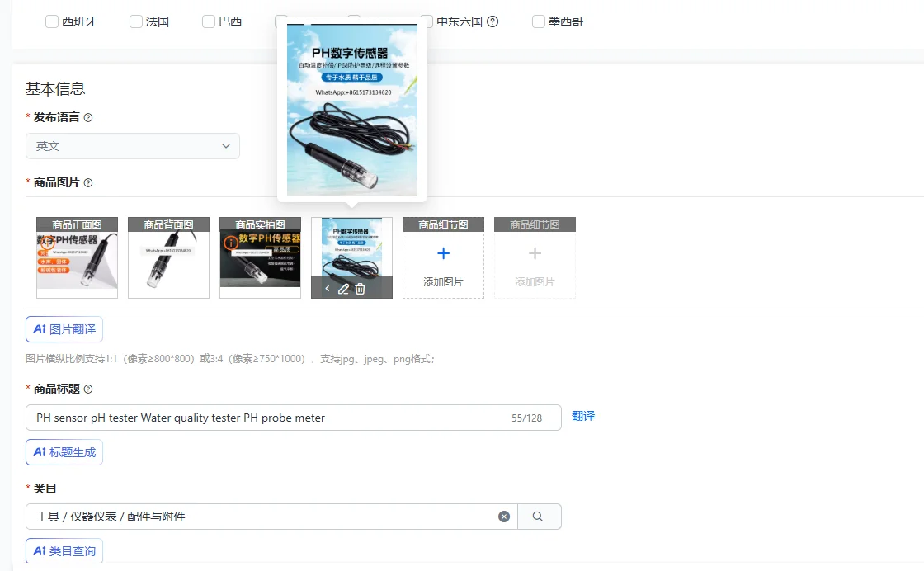Open the 发布语言 dropdown showing 英文
The width and height of the screenshot is (924, 571).
pos(133,144)
